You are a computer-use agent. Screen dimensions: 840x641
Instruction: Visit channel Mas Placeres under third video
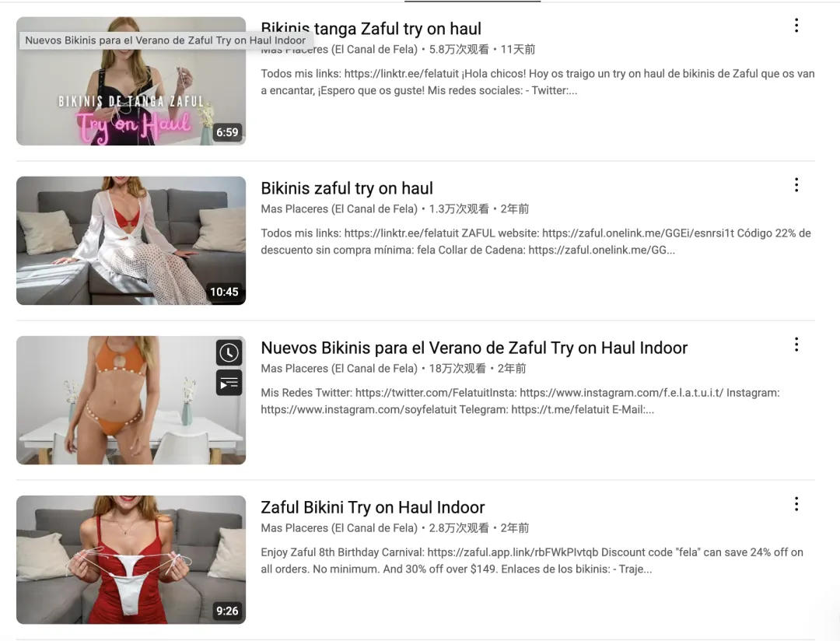tap(339, 369)
